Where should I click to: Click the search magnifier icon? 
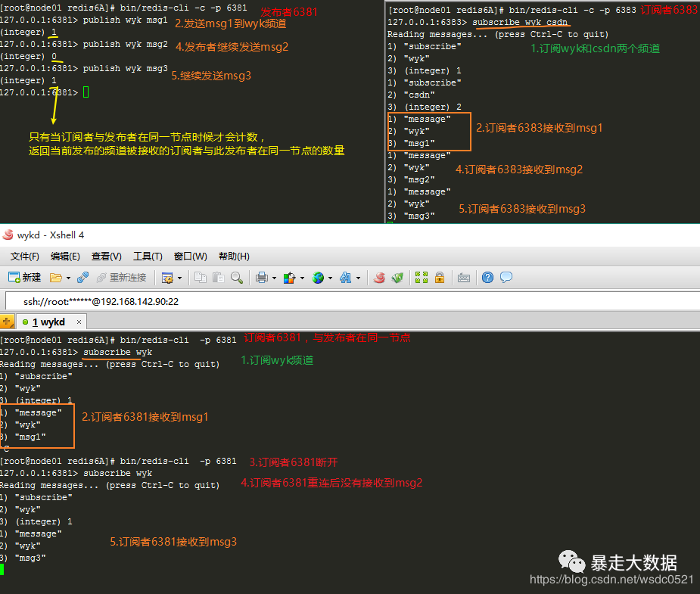coord(237,278)
